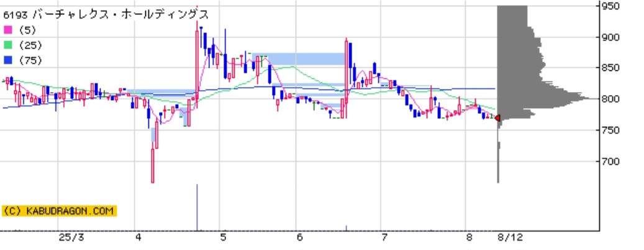Click the red current-price triangle marker
644x250 pixels.
click(x=497, y=118)
